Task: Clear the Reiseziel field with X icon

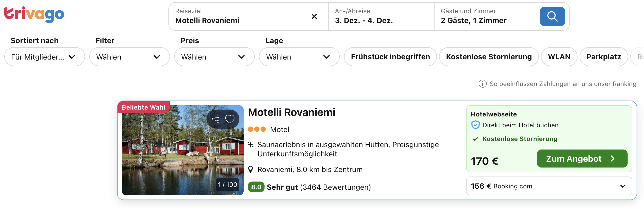Action: pos(314,16)
